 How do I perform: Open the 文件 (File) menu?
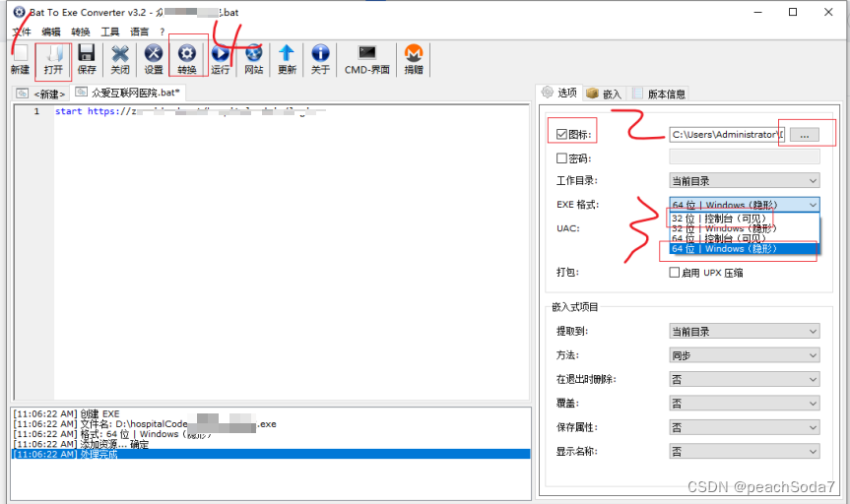[x=21, y=31]
